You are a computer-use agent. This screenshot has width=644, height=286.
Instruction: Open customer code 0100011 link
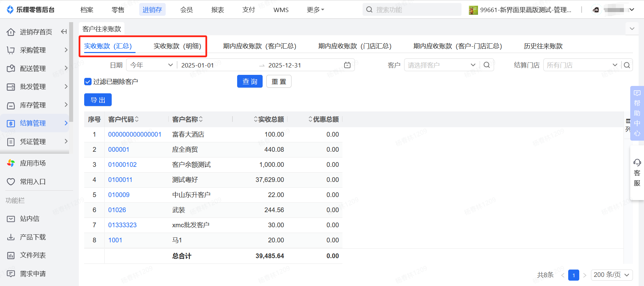click(120, 180)
